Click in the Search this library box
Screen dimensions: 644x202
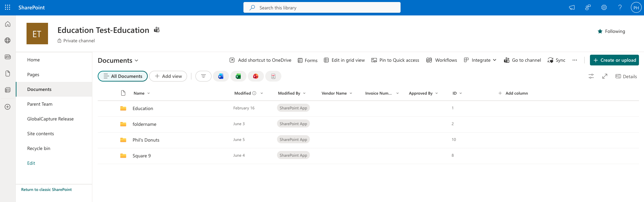pos(322,7)
